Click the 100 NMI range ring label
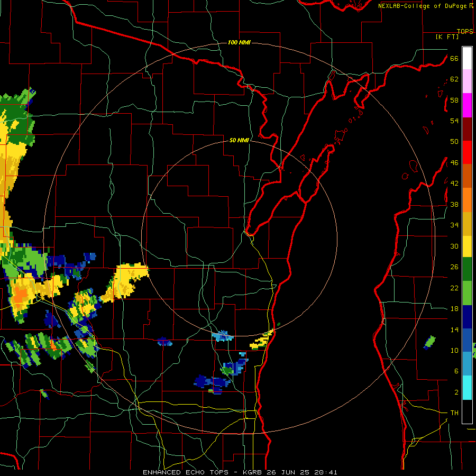The height and width of the screenshot is (476, 476). coord(239,42)
